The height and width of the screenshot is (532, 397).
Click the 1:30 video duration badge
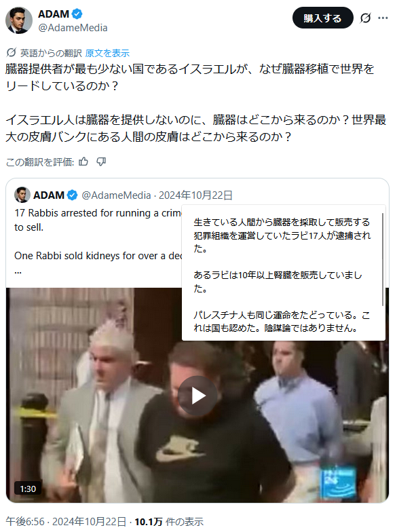(x=28, y=489)
